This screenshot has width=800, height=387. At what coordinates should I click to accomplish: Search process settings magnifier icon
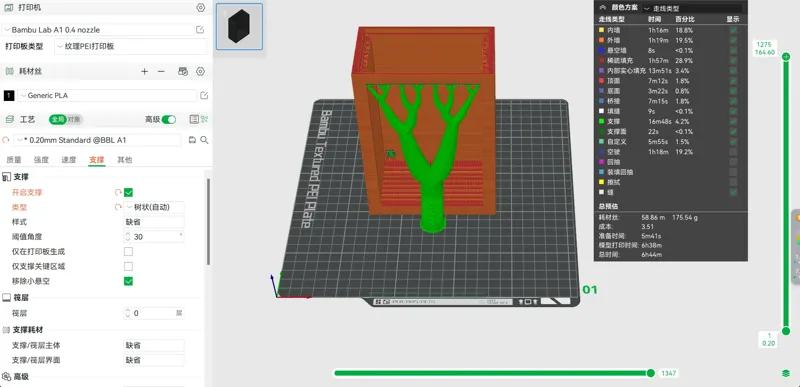tap(204, 140)
